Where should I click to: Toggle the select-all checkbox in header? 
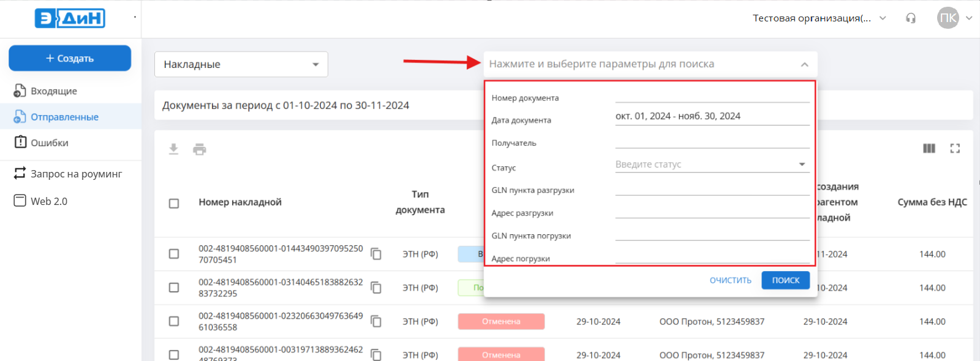tap(174, 203)
